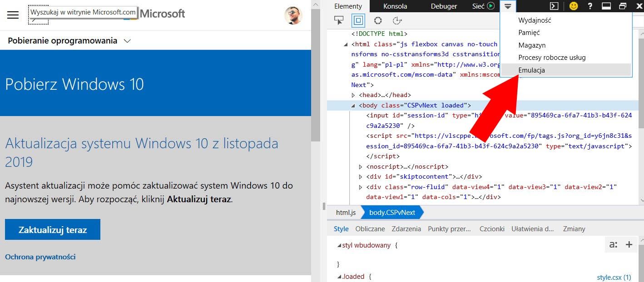Open the Czcionki pane tab
The width and height of the screenshot is (644, 282).
pos(492,229)
